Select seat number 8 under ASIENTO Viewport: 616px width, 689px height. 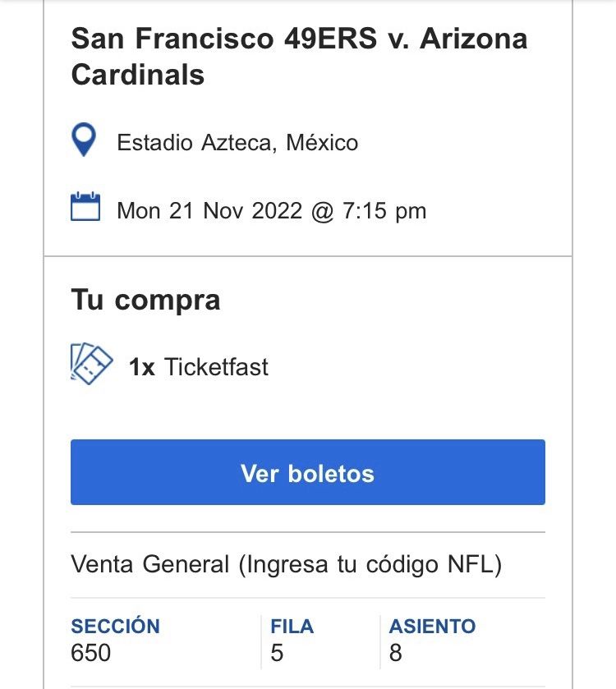pos(396,653)
